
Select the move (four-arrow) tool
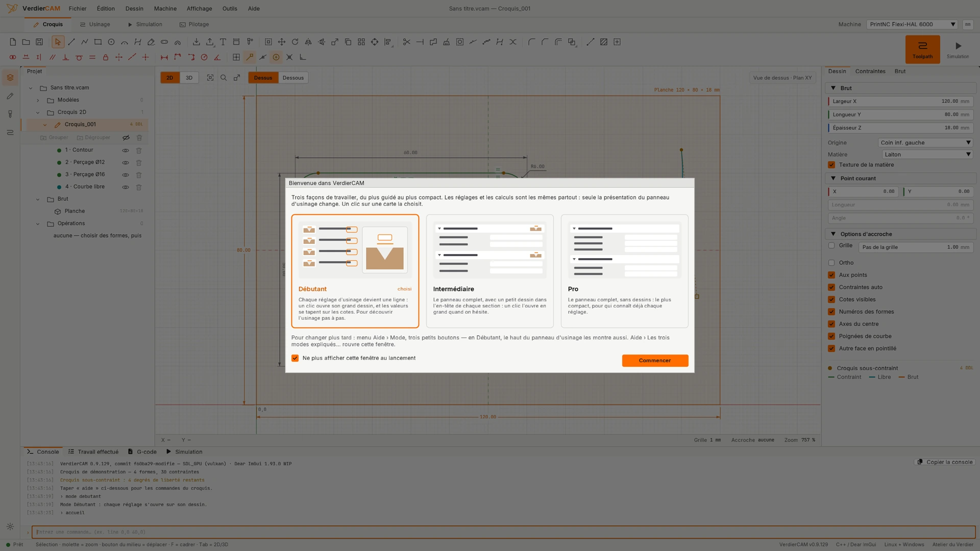(282, 42)
